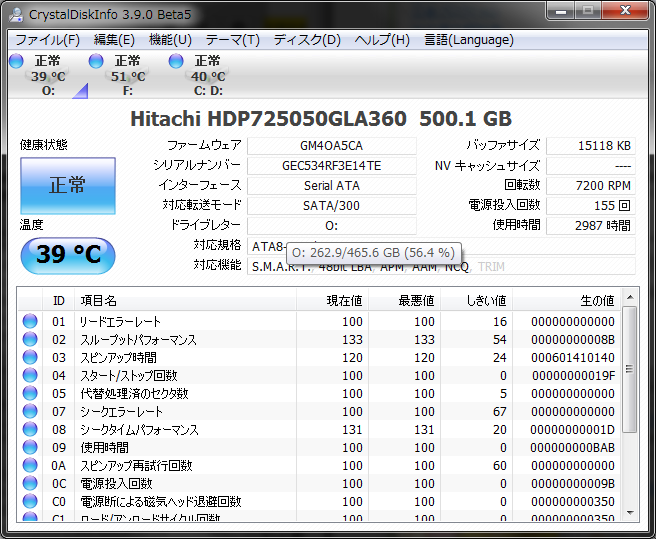Open the ヘルプ(H) menu

[382, 40]
